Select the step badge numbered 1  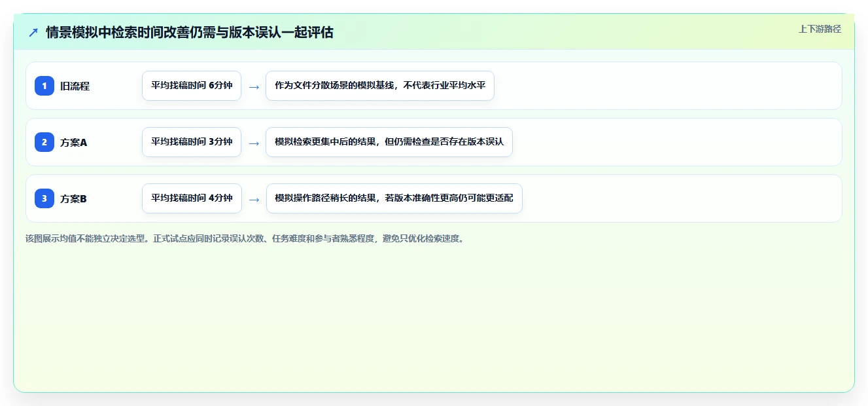click(44, 86)
